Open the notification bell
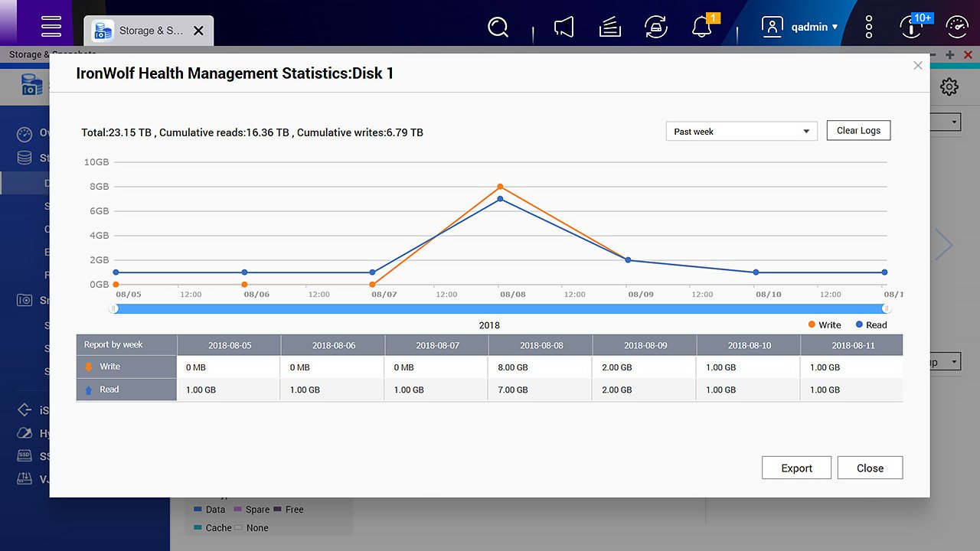 point(701,28)
